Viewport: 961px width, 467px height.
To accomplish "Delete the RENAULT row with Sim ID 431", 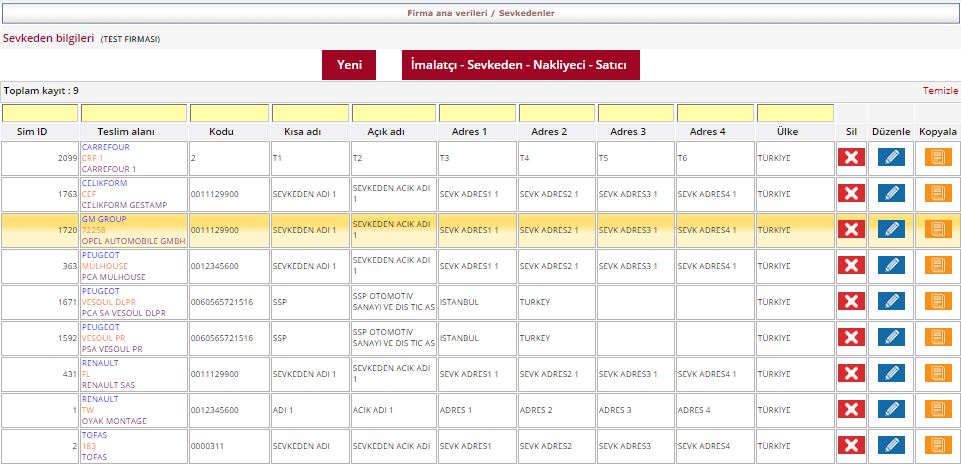I will coord(851,373).
